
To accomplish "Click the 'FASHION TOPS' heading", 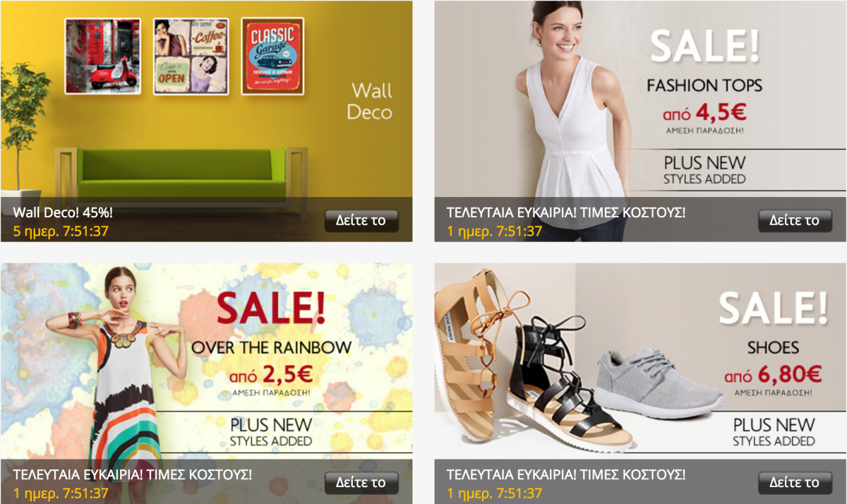I will coord(704,86).
